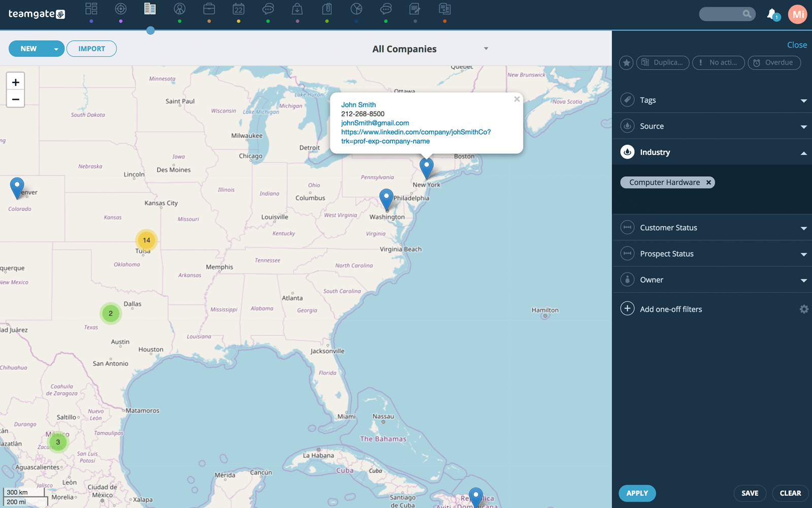Image resolution: width=812 pixels, height=508 pixels.
Task: Open the chat bubbles icon after pie chart
Action: tap(386, 9)
